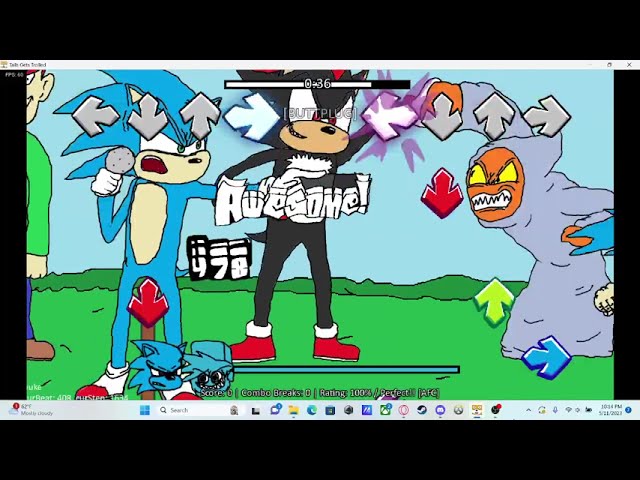Screen dimensions: 640x480
Task: Open the Windows Start menu
Action: click(x=145, y=410)
